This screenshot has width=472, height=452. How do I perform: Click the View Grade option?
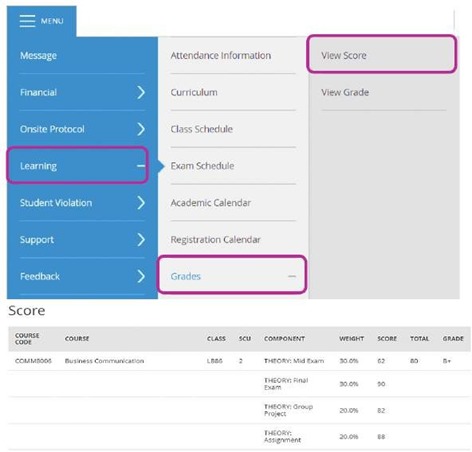[x=345, y=92]
